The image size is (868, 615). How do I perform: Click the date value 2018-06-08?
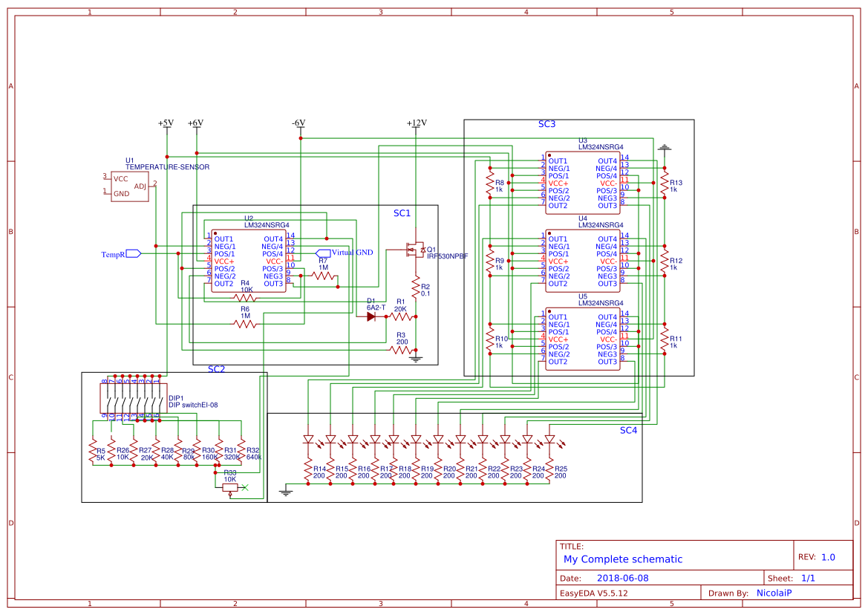tap(623, 578)
